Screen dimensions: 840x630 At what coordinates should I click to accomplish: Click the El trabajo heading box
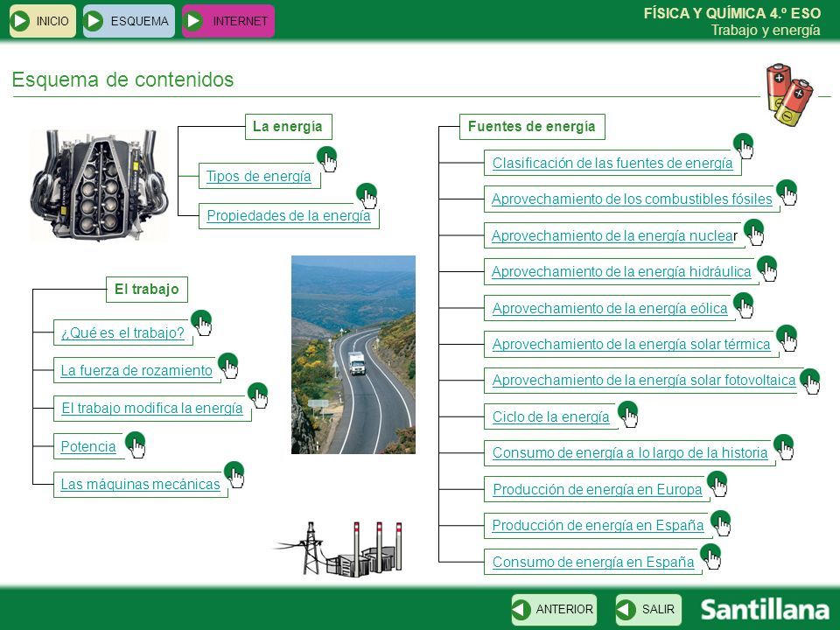coord(147,290)
